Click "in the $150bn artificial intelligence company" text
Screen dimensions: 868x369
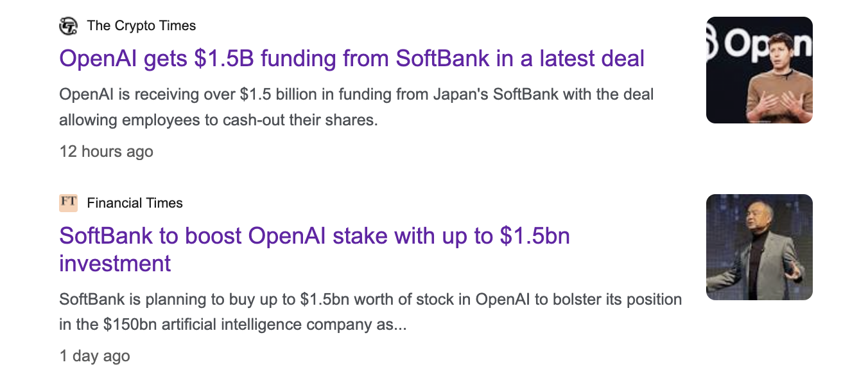[x=232, y=325]
